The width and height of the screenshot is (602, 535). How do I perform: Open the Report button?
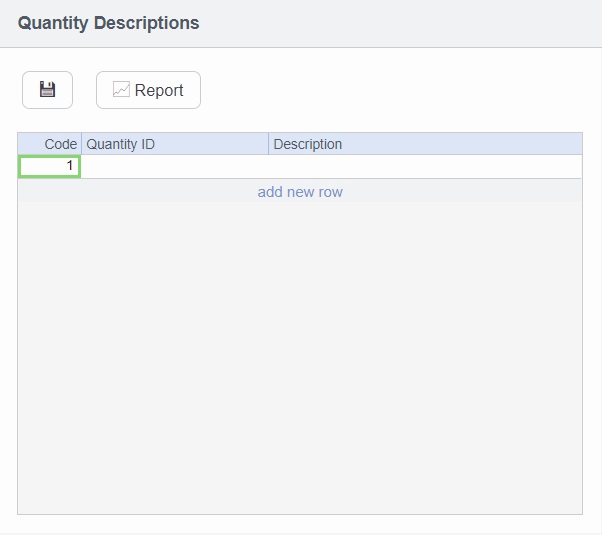click(148, 90)
